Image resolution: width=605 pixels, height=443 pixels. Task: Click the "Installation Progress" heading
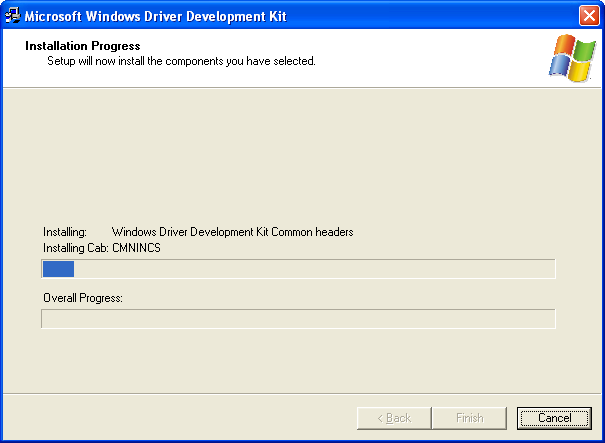(x=83, y=46)
